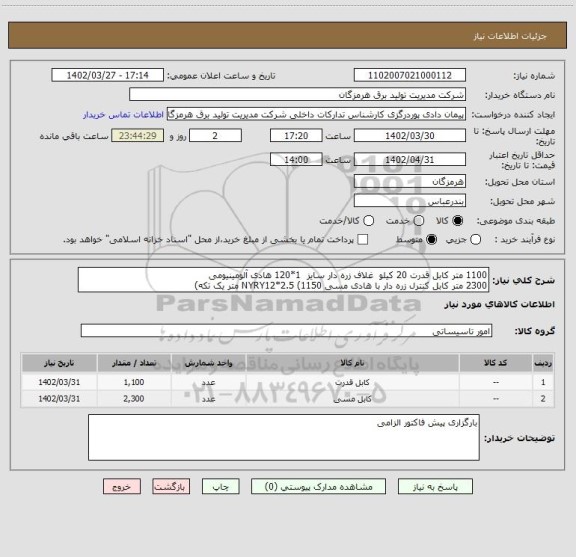Click the delivery city field بندرعباس

click(410, 201)
